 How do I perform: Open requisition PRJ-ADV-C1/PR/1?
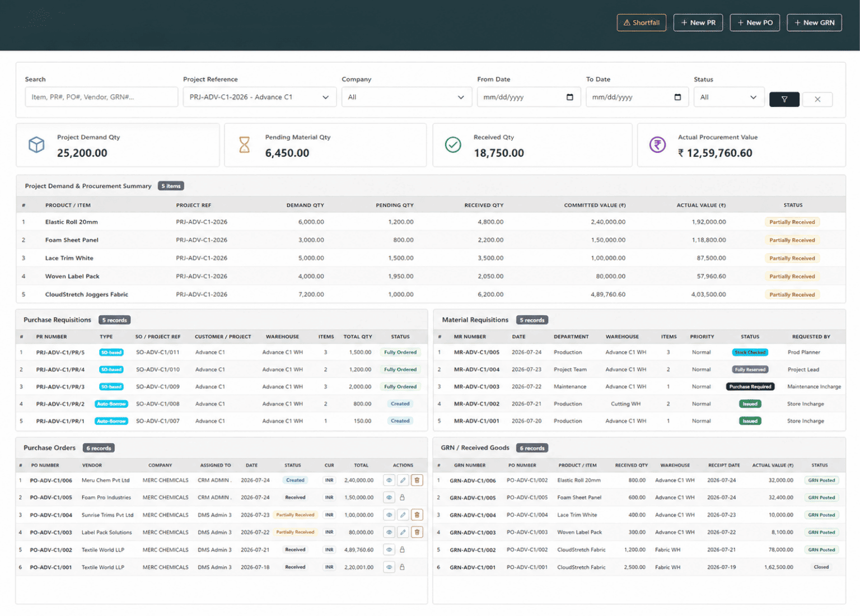click(x=60, y=421)
